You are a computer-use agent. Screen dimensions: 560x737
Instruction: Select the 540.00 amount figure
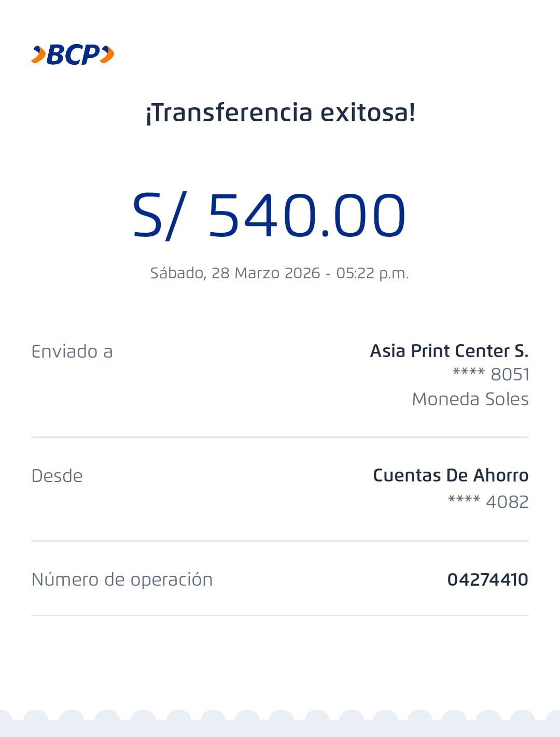click(x=306, y=216)
